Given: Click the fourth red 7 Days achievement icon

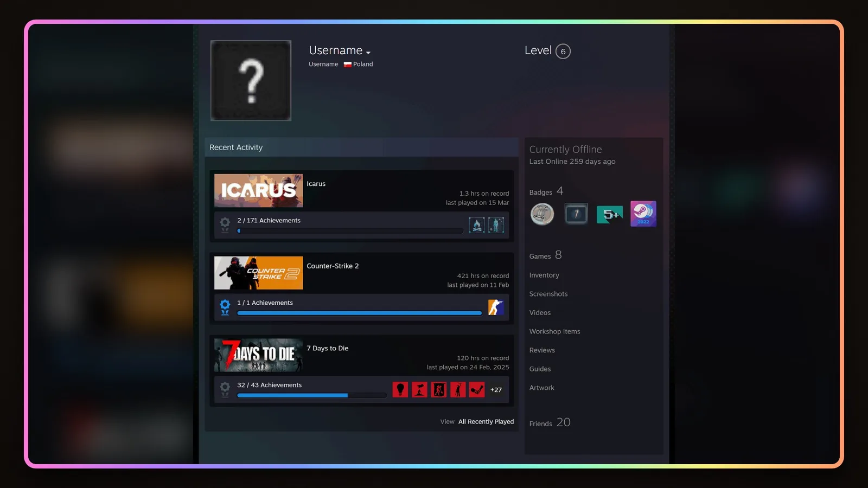Looking at the screenshot, I should point(458,389).
